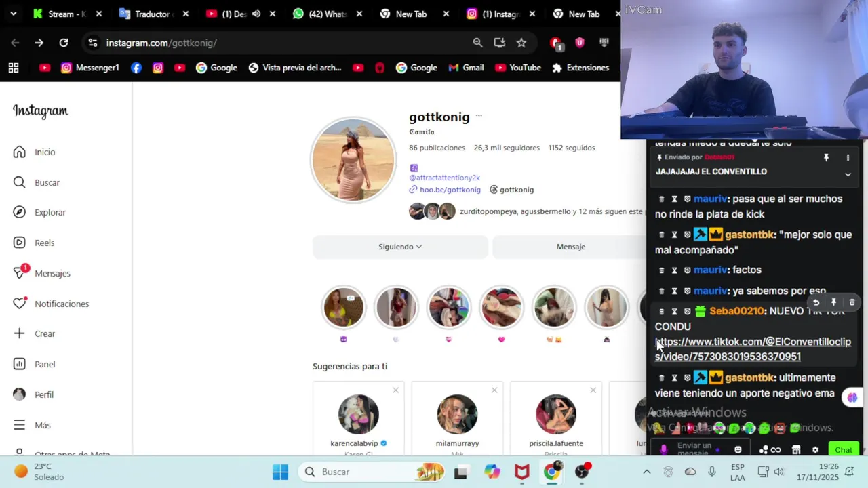Click "86 publicaciones" text
This screenshot has height=488, width=868.
coord(437,148)
